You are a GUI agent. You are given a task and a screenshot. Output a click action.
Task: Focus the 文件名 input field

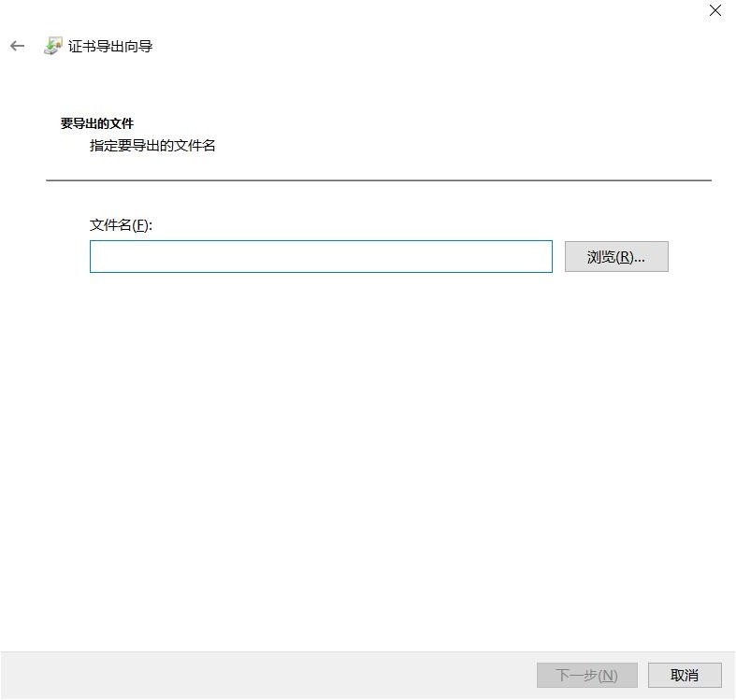click(321, 257)
